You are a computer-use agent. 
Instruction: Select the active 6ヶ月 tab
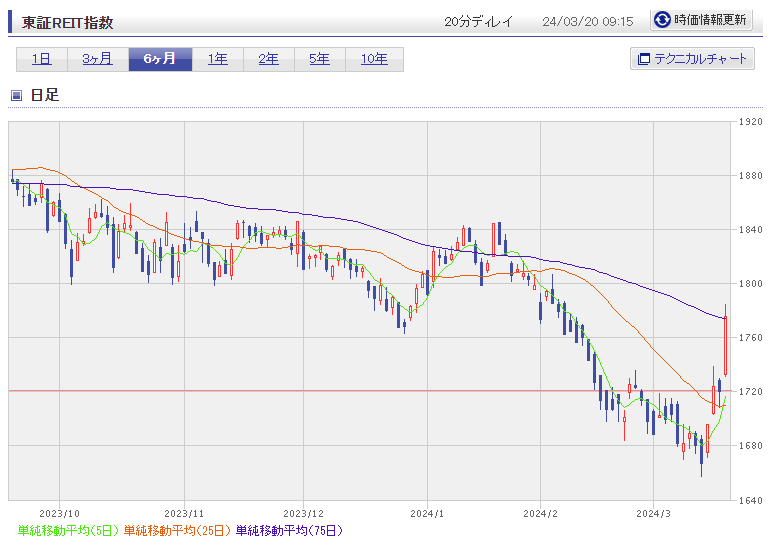point(160,59)
